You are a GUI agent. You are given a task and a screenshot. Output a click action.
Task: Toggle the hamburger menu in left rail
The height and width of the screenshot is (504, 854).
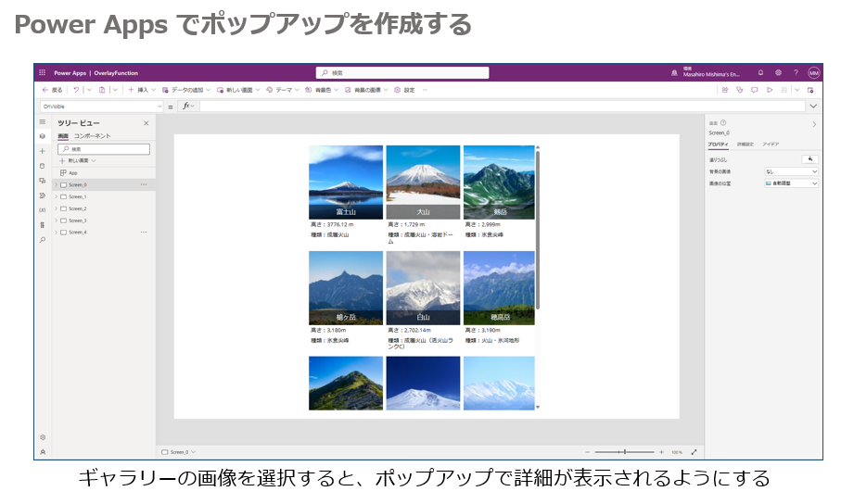pyautogui.click(x=43, y=122)
